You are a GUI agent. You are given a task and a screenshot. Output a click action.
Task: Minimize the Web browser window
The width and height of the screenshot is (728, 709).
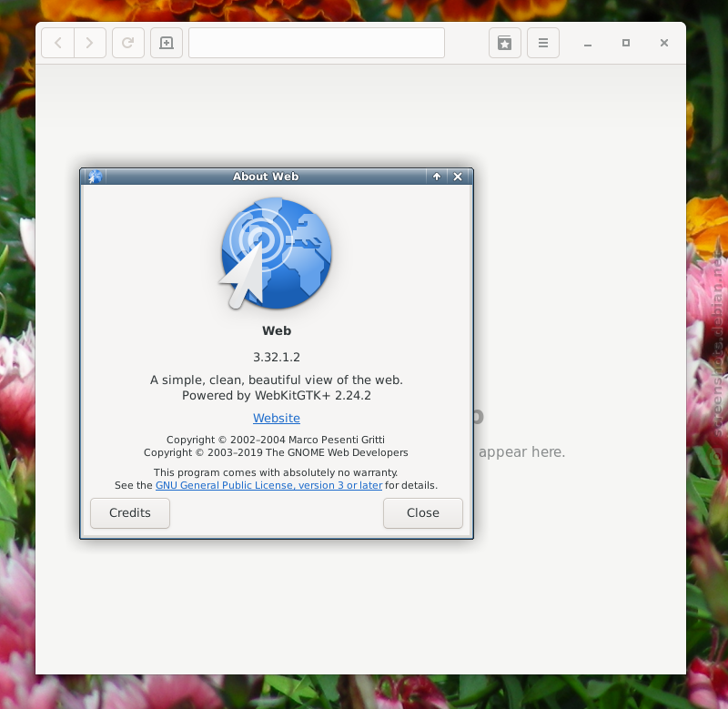588,43
